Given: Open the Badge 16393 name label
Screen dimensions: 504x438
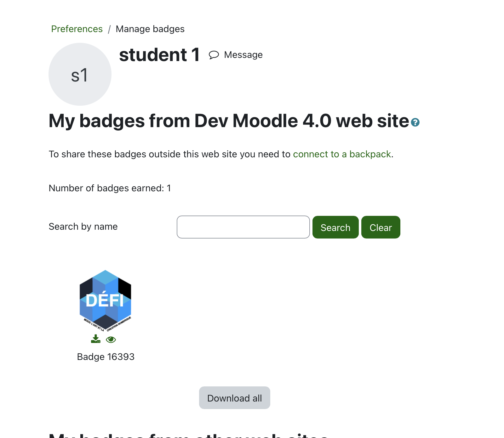Looking at the screenshot, I should [x=106, y=357].
